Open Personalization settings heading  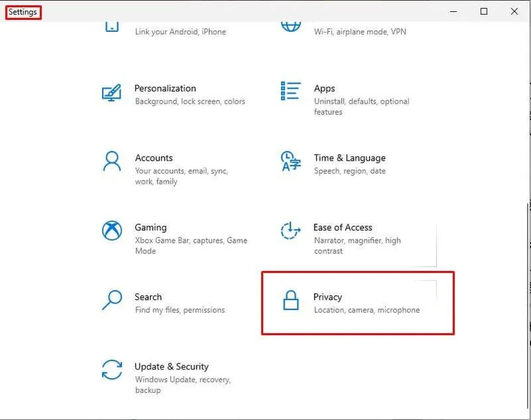click(x=165, y=88)
